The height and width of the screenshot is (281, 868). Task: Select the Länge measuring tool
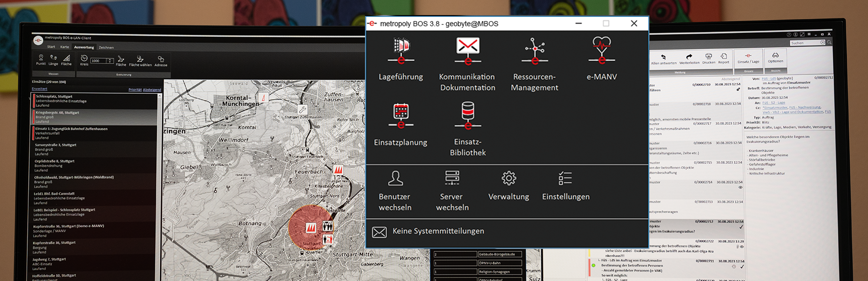tap(53, 60)
